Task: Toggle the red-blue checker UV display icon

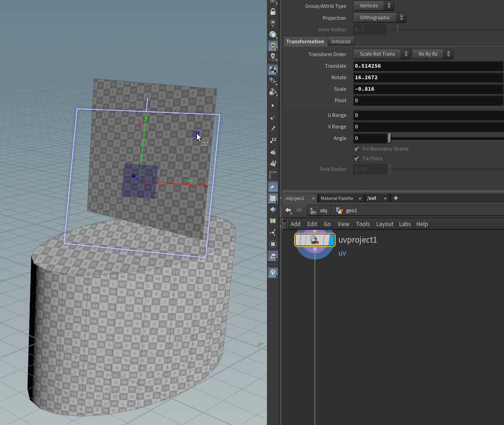Action: 273,198
